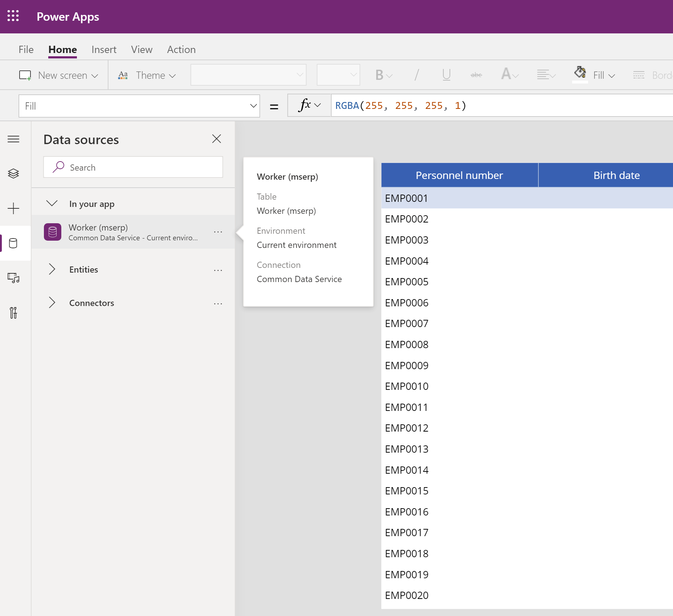Select row EMP0013
Image resolution: width=673 pixels, height=616 pixels.
pyautogui.click(x=527, y=449)
